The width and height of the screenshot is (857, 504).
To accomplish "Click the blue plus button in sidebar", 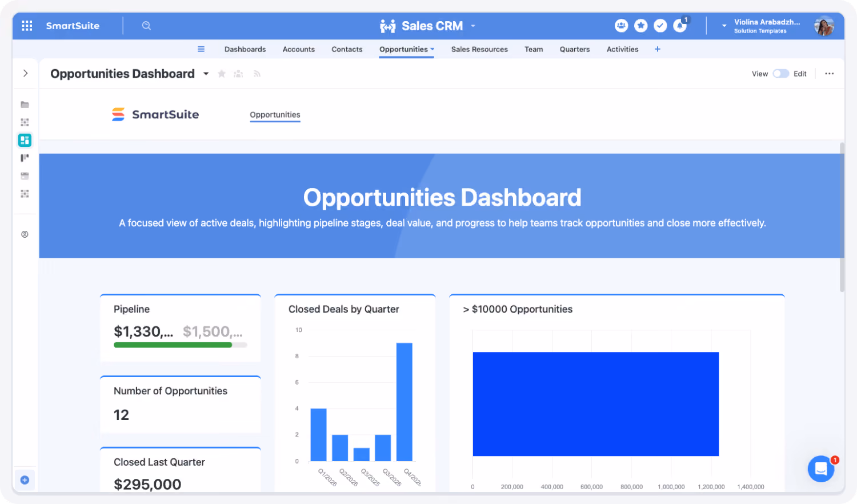I will [x=25, y=480].
